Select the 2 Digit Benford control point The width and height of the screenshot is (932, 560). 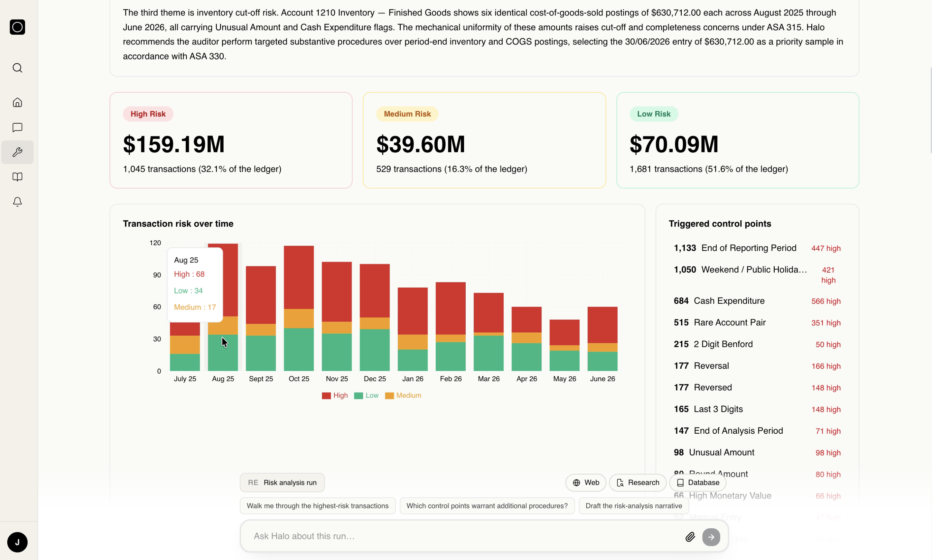[x=757, y=344]
